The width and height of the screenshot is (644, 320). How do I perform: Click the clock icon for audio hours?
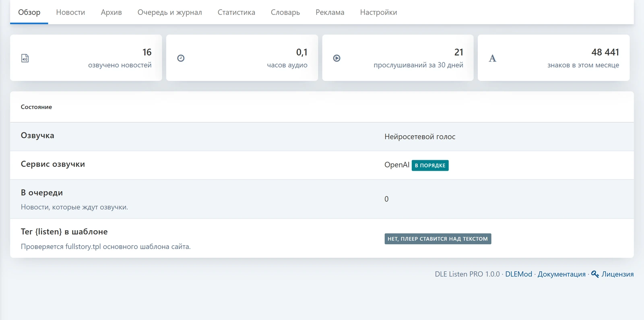click(x=181, y=58)
